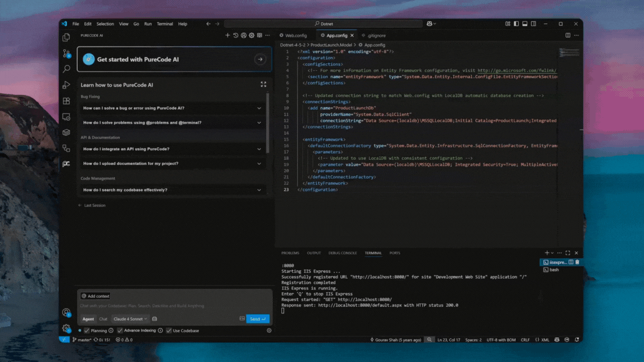Switch to the Problems panel tab
The image size is (644, 362).
coord(290,253)
